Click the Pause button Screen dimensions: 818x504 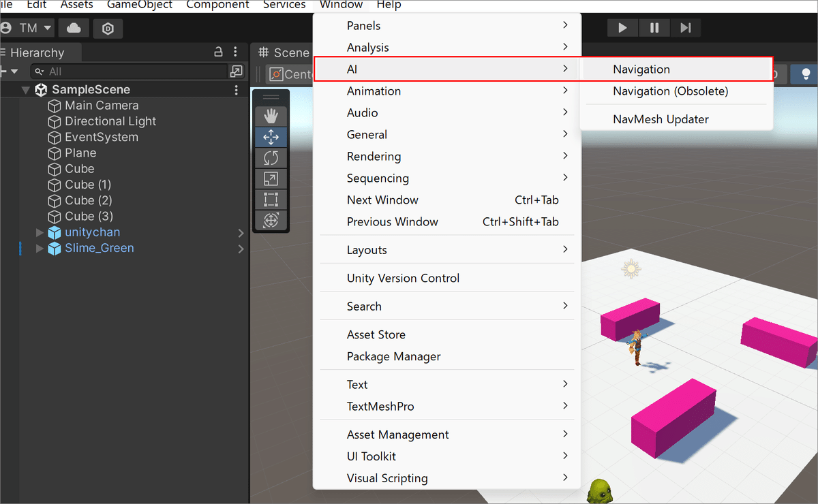pyautogui.click(x=654, y=28)
